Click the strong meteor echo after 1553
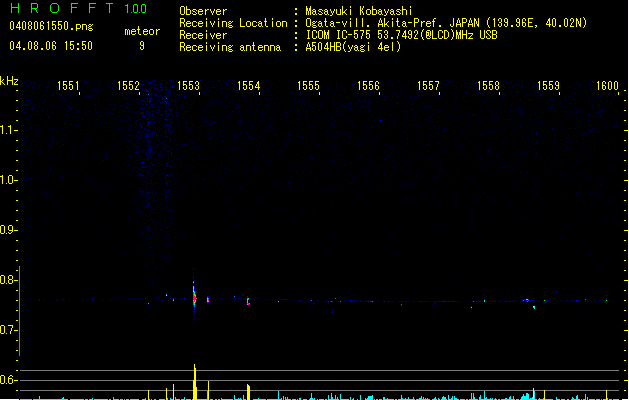This screenshot has width=629, height=400. click(x=194, y=296)
